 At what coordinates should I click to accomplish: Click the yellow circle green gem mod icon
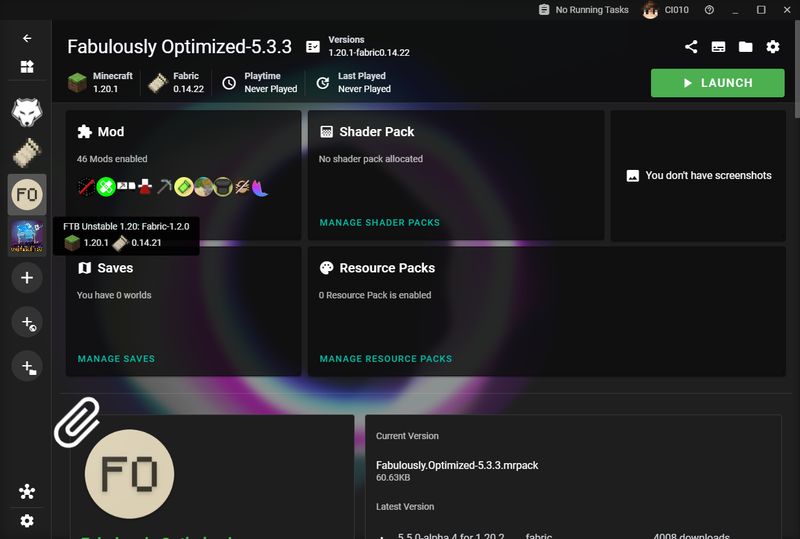pyautogui.click(x=184, y=187)
